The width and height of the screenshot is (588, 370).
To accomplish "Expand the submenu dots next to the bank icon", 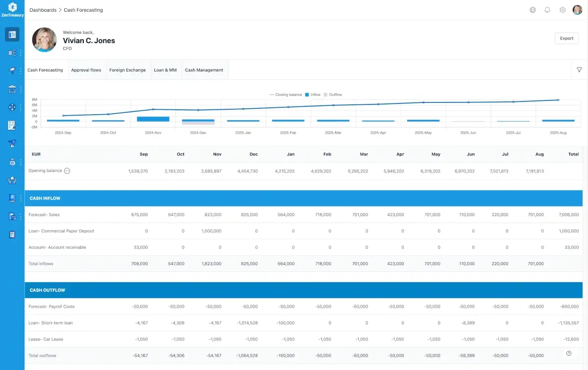I will coord(20,89).
